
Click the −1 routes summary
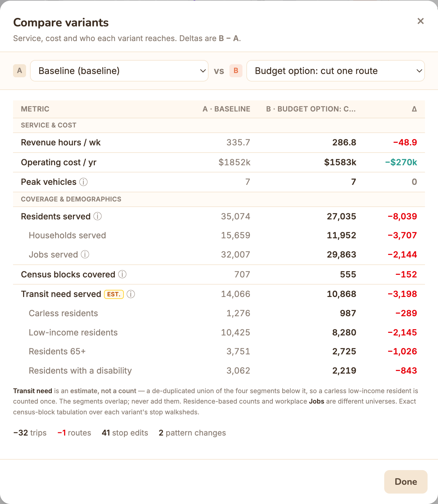[x=74, y=433]
